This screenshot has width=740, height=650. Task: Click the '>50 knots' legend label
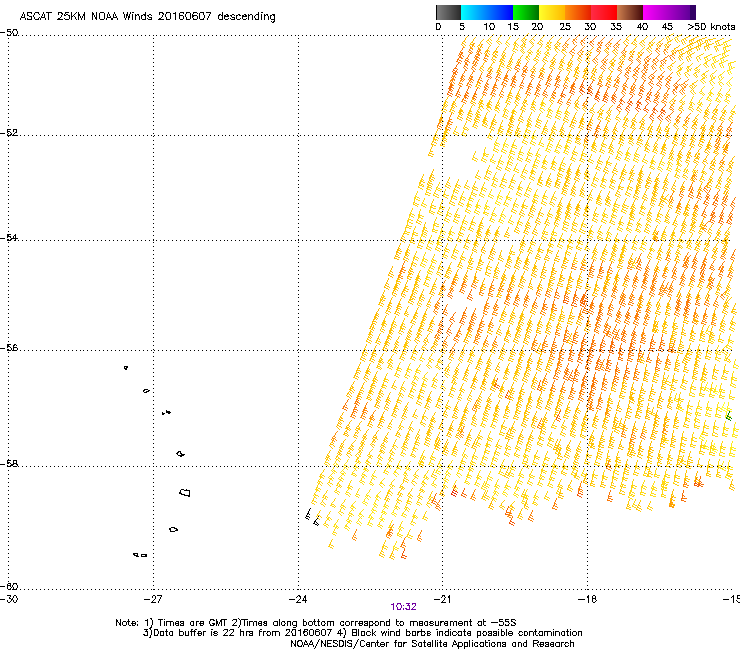click(711, 27)
